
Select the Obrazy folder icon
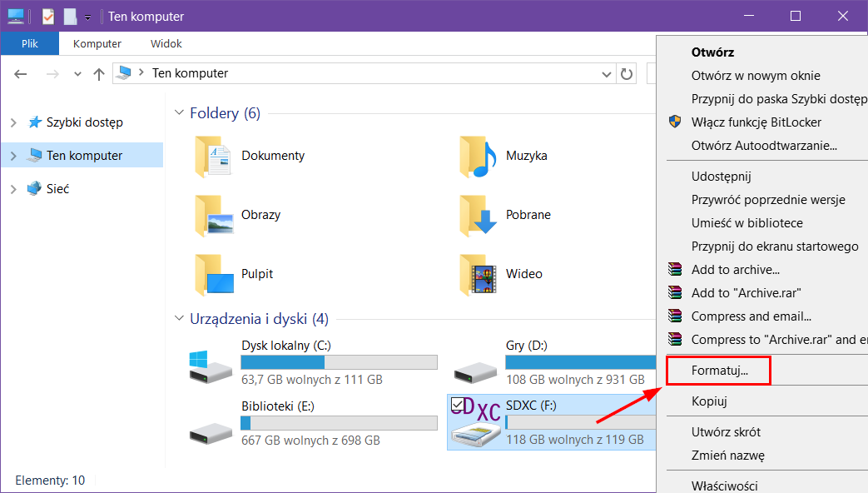(212, 216)
